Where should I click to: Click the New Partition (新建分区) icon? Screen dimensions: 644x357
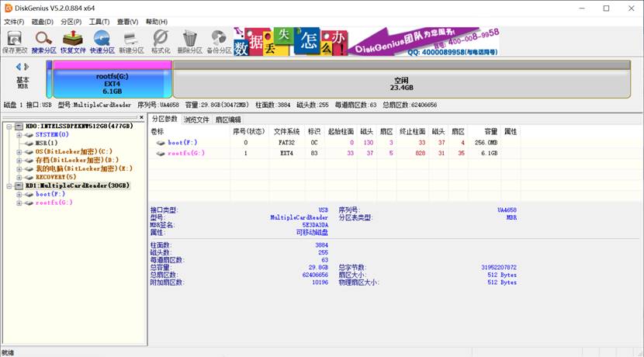[131, 42]
